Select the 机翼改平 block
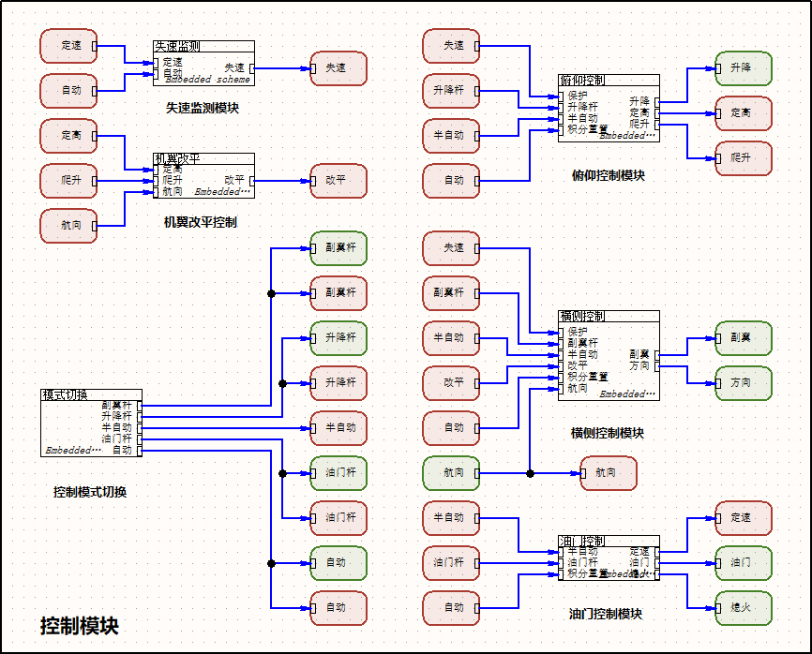The image size is (812, 654). point(203,176)
